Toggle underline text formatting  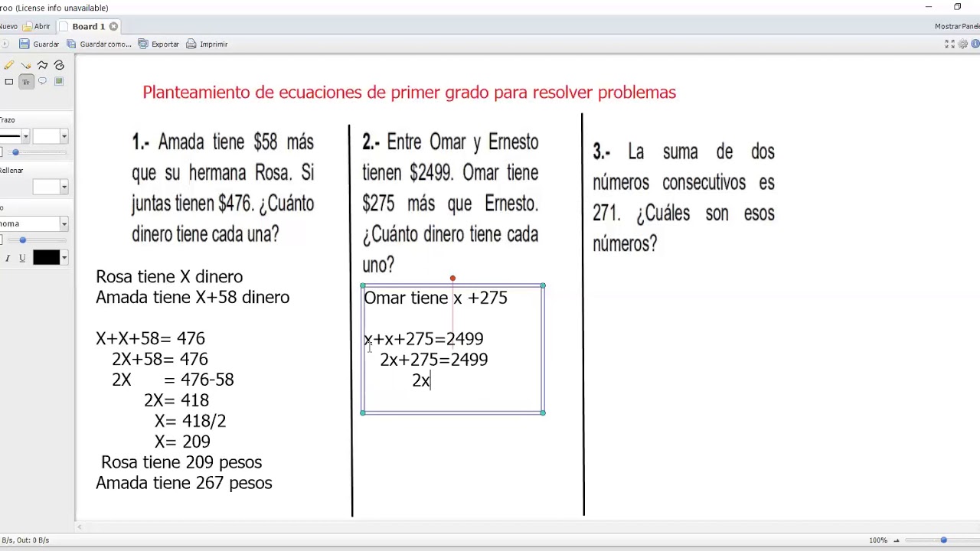pos(22,259)
